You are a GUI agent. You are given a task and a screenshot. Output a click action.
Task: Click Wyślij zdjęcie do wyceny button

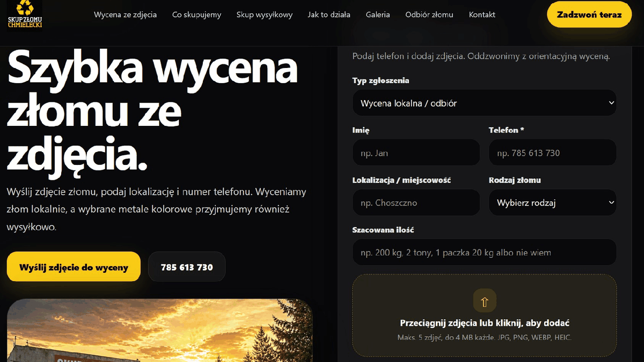tap(74, 266)
